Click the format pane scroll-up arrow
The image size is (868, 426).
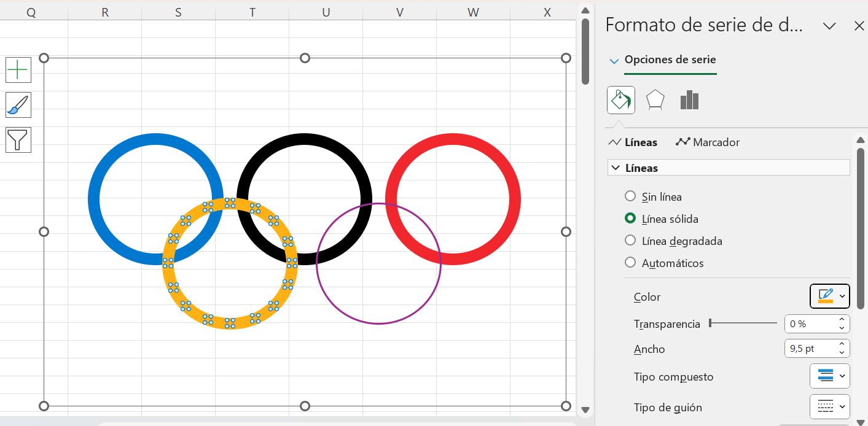point(861,141)
